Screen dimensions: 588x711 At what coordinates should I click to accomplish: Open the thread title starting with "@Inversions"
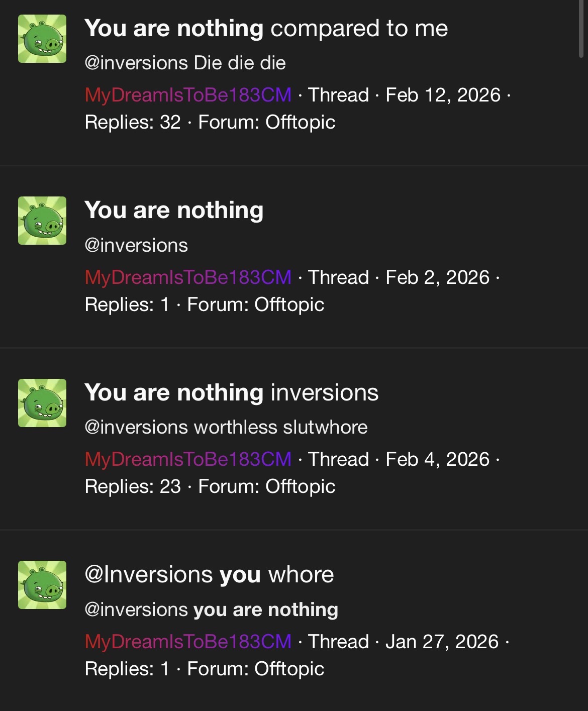(x=209, y=574)
